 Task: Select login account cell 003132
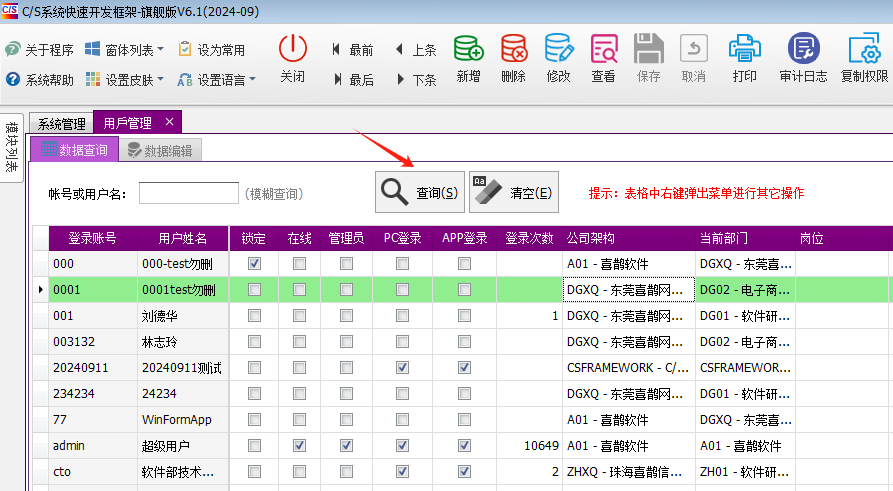[x=93, y=342]
